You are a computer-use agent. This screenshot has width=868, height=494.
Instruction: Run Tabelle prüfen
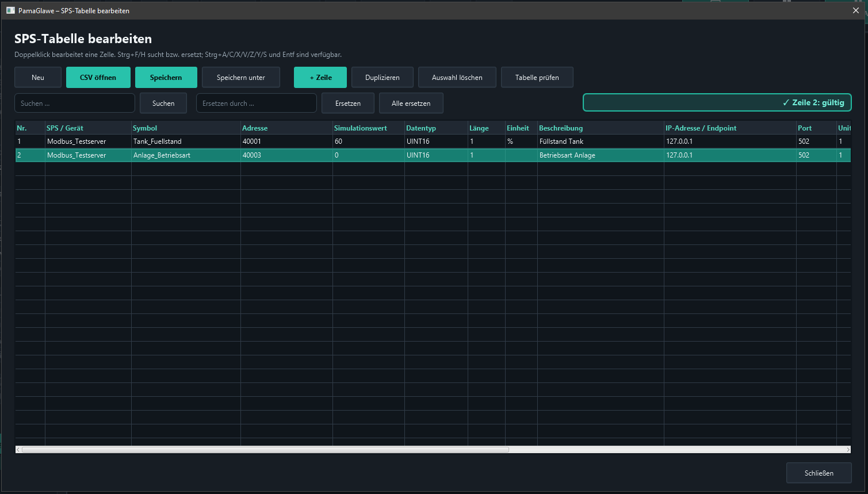(x=537, y=77)
